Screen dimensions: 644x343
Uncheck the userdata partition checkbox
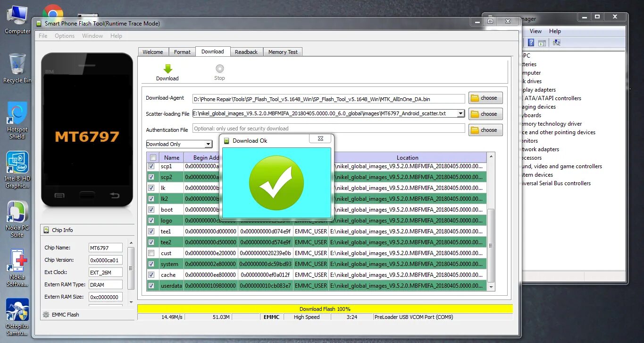click(151, 286)
